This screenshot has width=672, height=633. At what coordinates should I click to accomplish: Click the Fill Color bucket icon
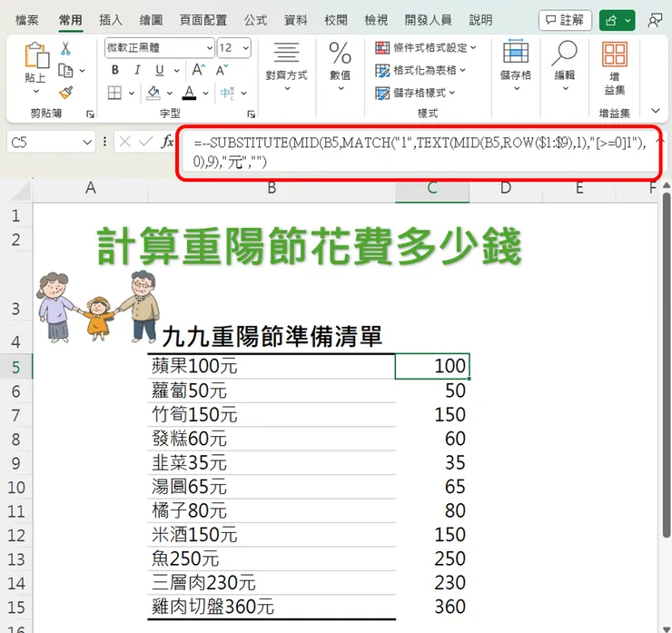[153, 93]
